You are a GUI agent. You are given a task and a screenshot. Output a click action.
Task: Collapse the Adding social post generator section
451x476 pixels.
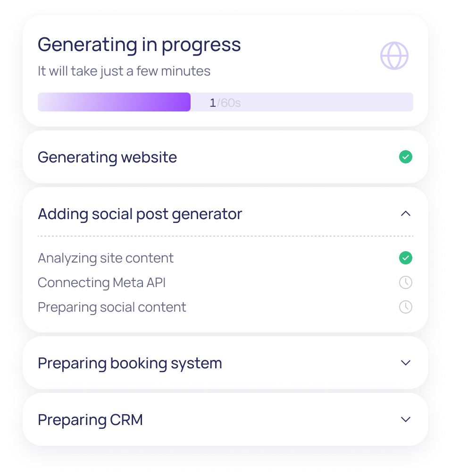(406, 213)
